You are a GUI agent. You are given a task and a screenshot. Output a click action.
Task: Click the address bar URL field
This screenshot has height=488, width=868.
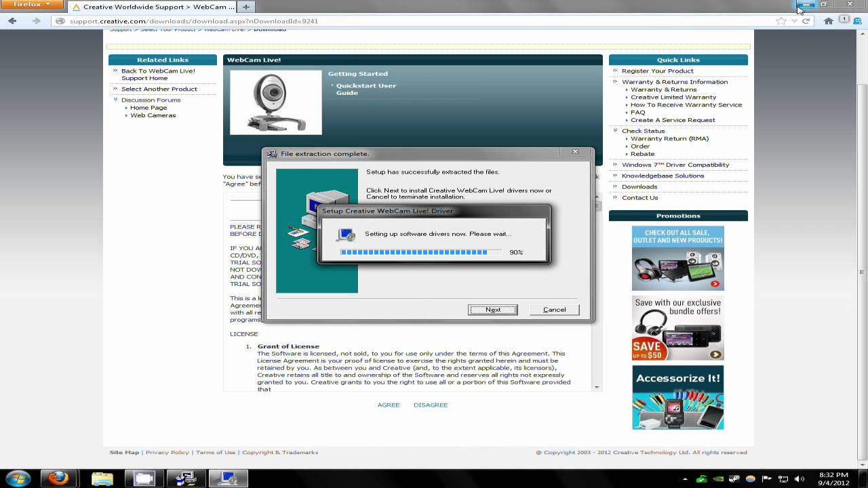[414, 21]
